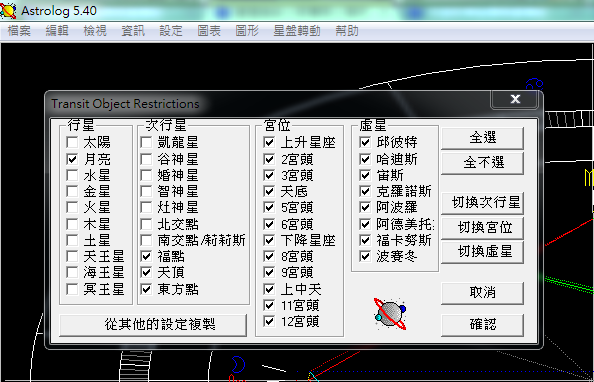Uncheck the 東方點 checkbox
Viewport: 594px width, 382px height.
pos(146,289)
